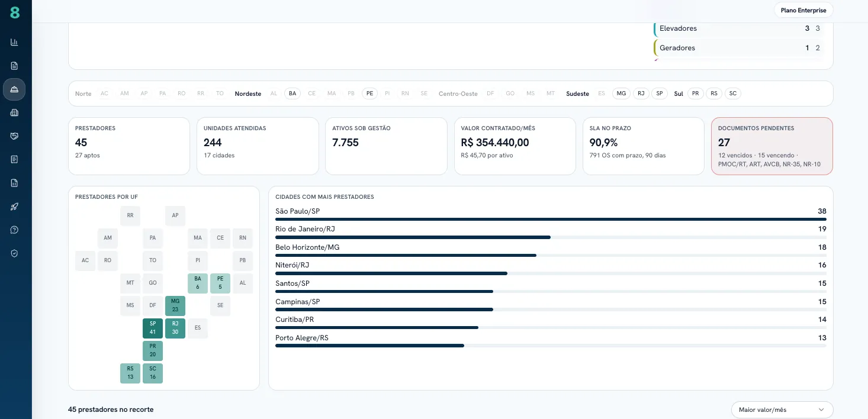Open the handshake contracts icon

pos(14,136)
